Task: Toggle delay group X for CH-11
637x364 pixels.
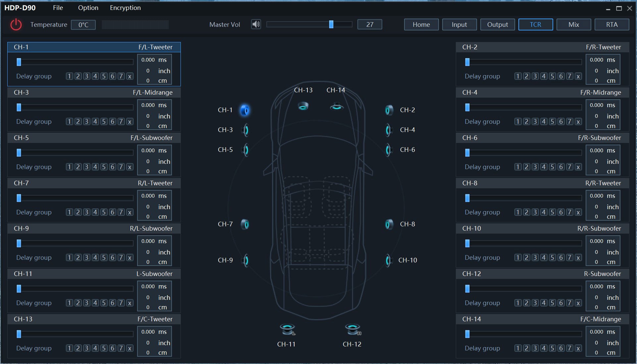Action: [x=130, y=303]
